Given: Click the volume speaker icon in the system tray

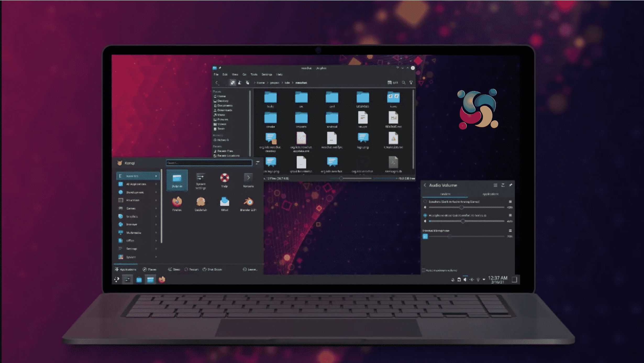Looking at the screenshot, I should click(465, 279).
